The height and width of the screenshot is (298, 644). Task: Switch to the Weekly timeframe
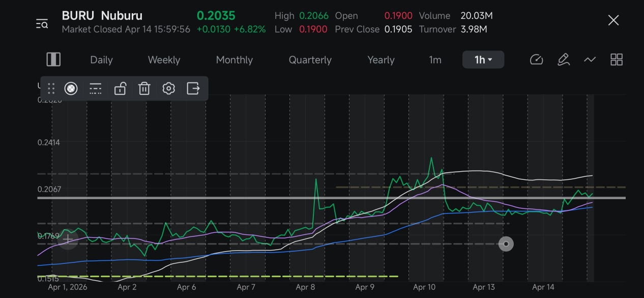coord(164,60)
